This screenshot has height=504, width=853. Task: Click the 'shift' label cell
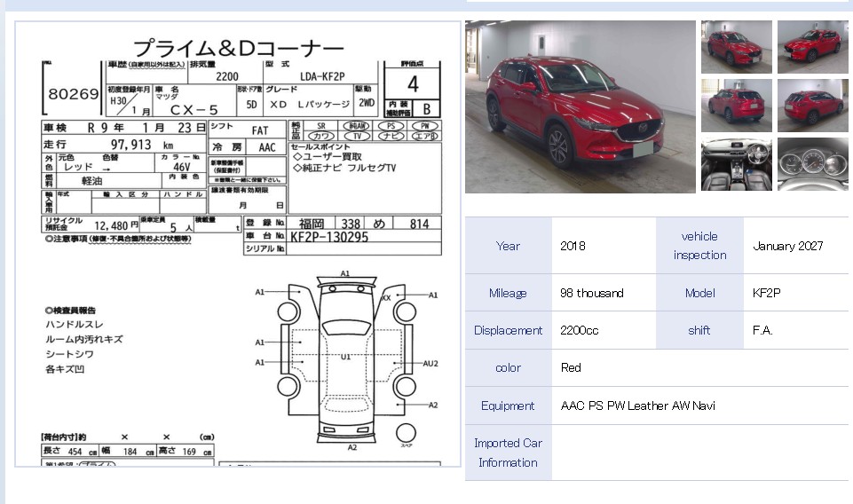[699, 331]
